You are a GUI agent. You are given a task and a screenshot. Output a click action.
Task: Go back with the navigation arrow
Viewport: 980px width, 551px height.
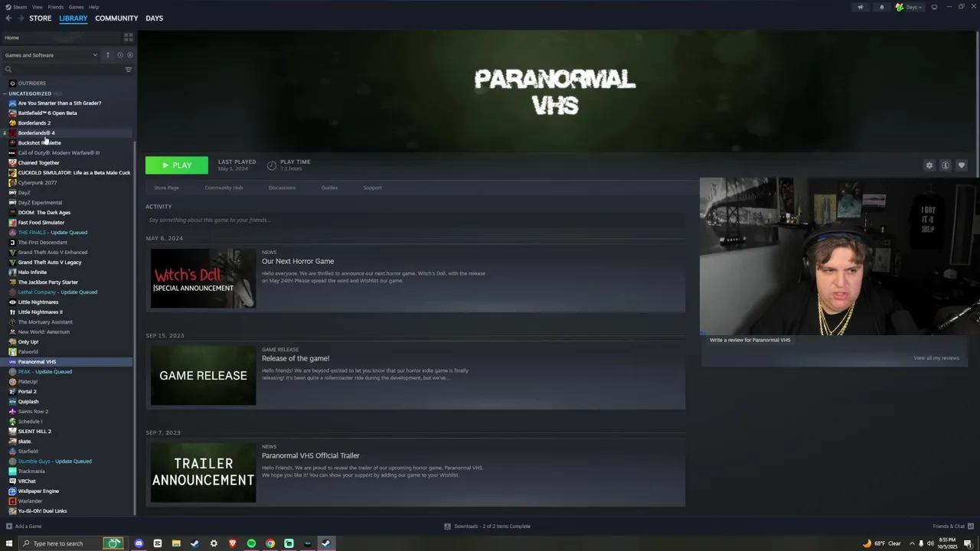pyautogui.click(x=8, y=18)
